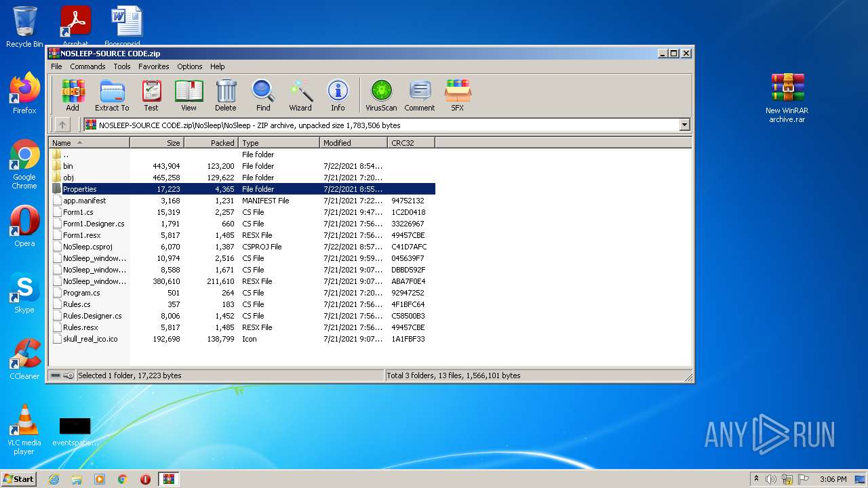
Task: Select the bin folder
Action: pyautogui.click(x=242, y=166)
